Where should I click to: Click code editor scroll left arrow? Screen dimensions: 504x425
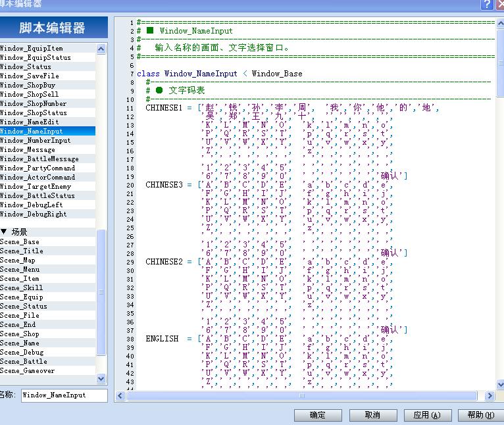120,395
